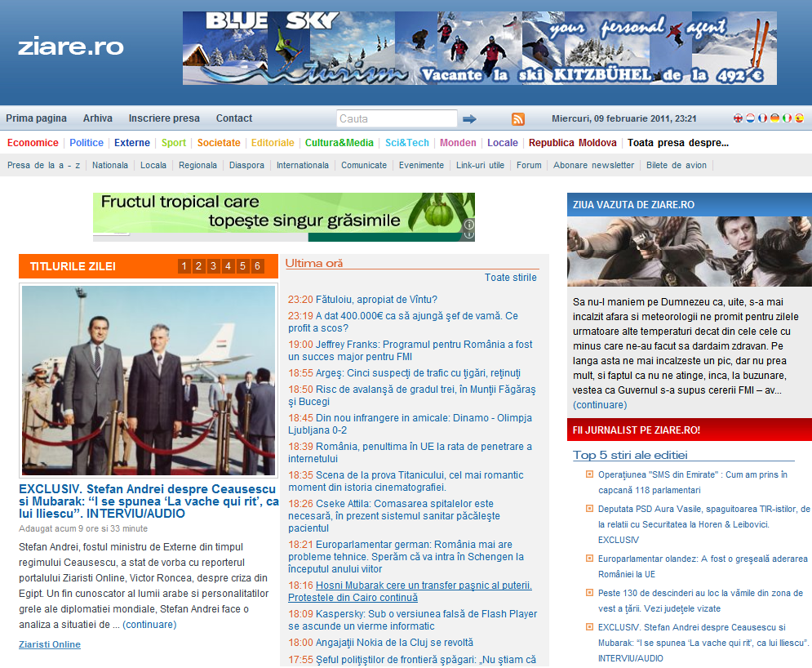Open Angajații Nokia de la Cluj se revoltă
This screenshot has width=812, height=668.
click(380, 643)
